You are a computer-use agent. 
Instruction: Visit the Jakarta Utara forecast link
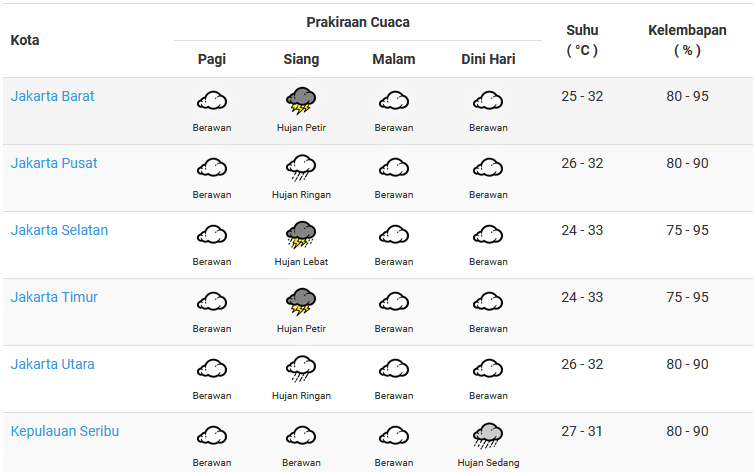coord(53,365)
